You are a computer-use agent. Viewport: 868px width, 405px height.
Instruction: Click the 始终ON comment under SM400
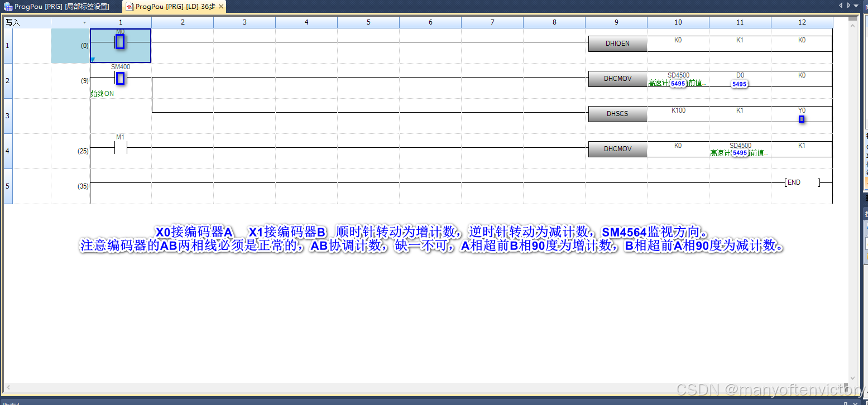click(x=102, y=94)
